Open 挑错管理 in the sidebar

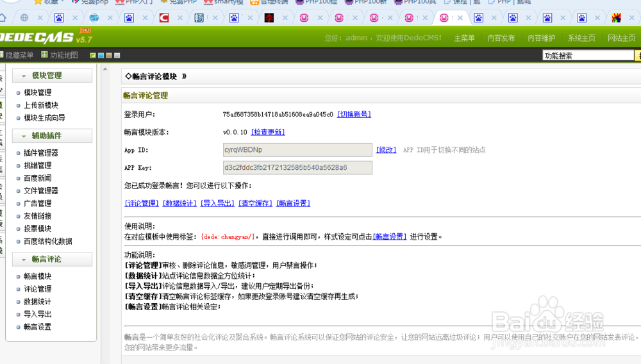click(38, 165)
